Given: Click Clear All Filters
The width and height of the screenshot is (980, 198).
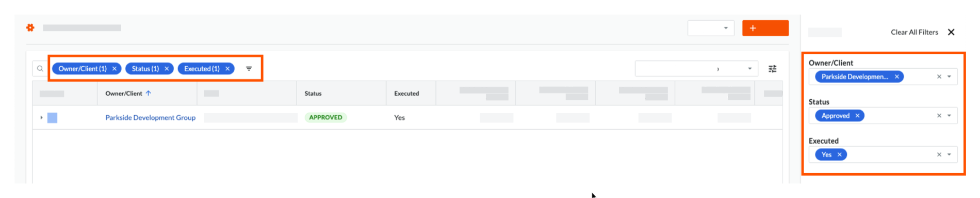Looking at the screenshot, I should click(914, 32).
